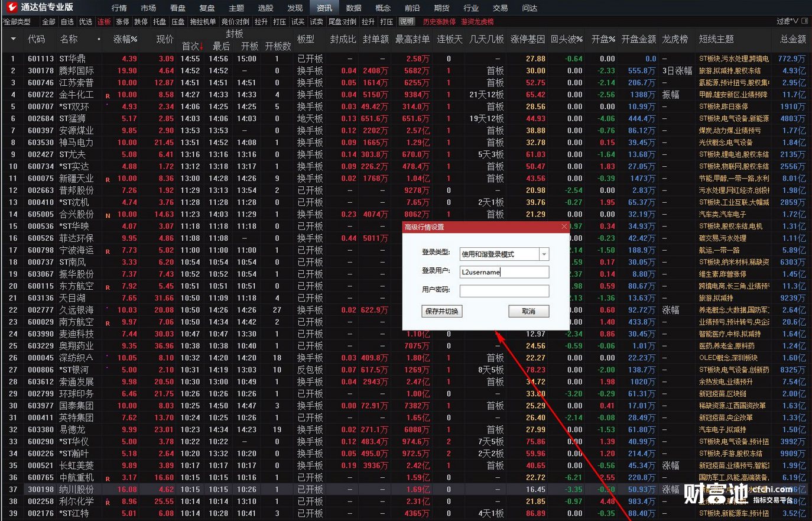Click the 短线主题 column header
Image resolution: width=812 pixels, height=521 pixels.
(x=716, y=39)
